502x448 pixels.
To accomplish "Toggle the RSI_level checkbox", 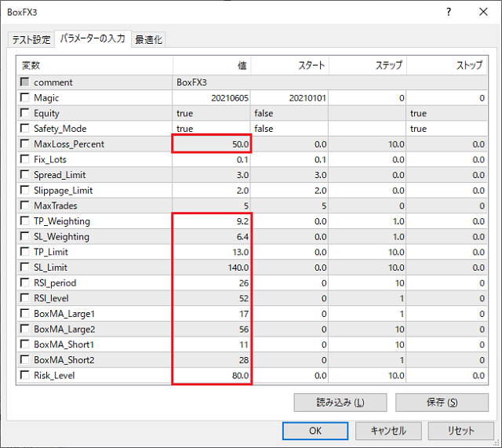I will 24,297.
